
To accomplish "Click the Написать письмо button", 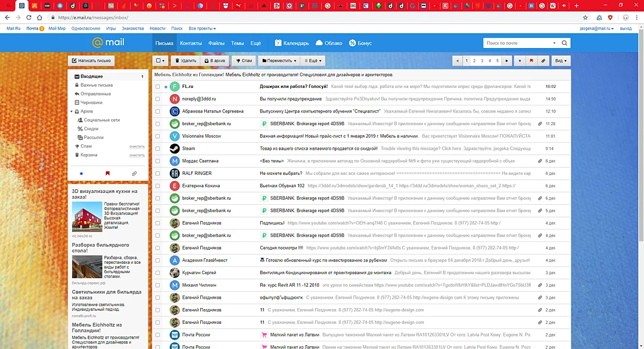I will pos(91,61).
